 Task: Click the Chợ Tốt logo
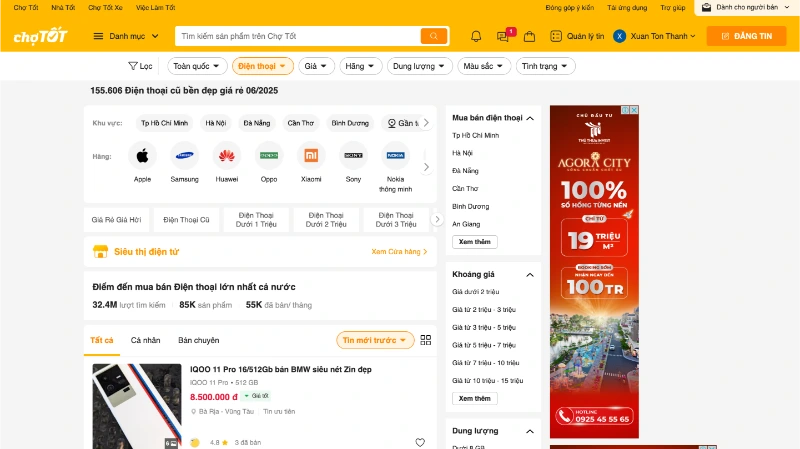[x=40, y=36]
